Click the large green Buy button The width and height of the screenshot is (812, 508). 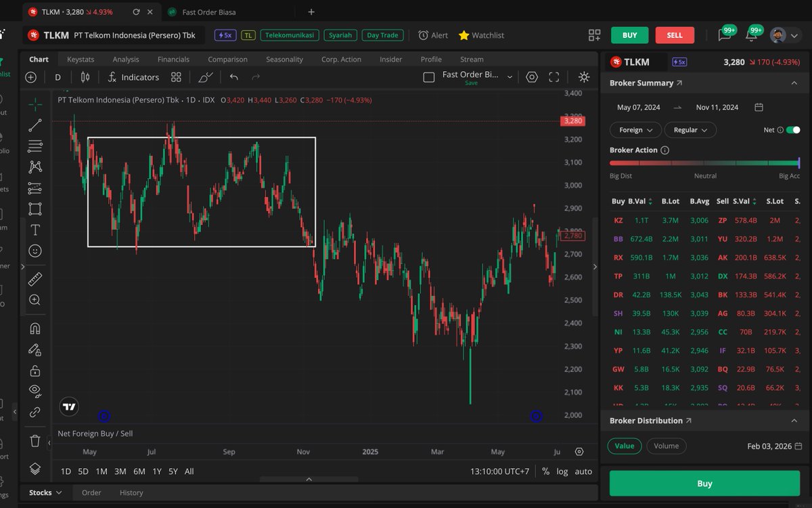pyautogui.click(x=704, y=484)
